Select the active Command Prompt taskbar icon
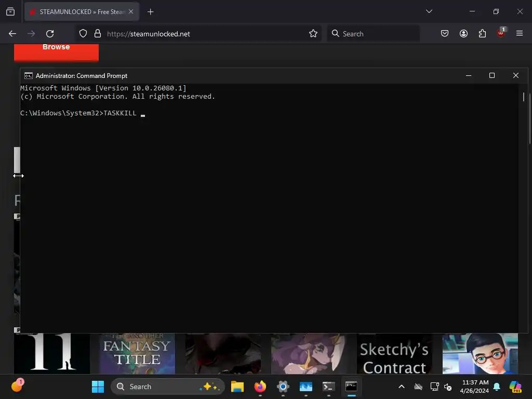Viewport: 532px width, 399px height. (351, 387)
